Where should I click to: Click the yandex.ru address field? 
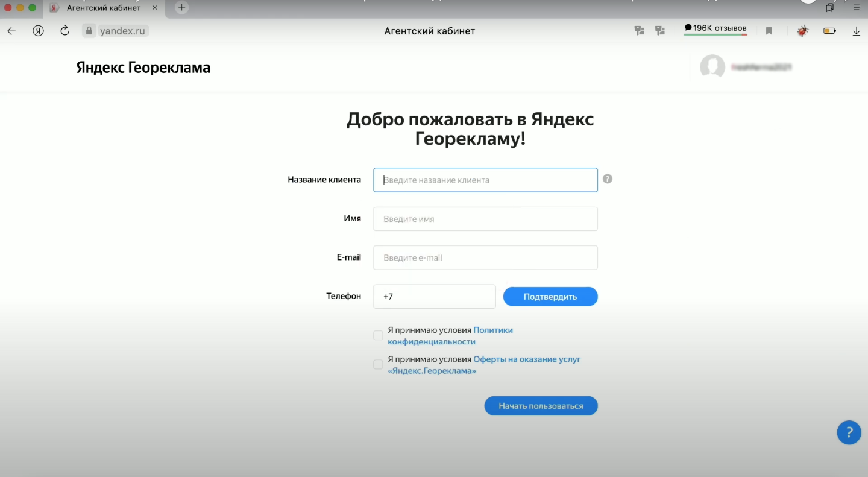(x=123, y=31)
